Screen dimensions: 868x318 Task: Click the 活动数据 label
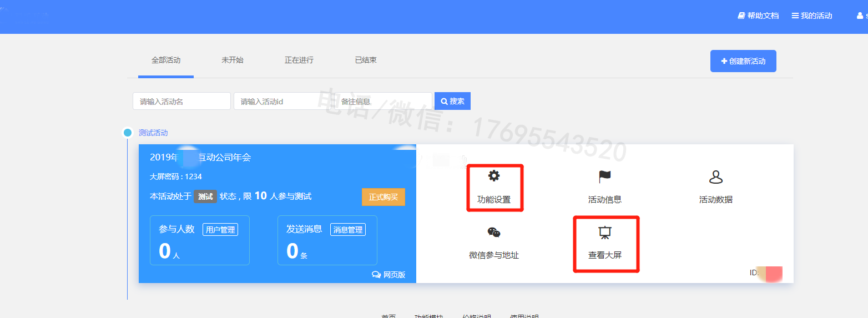tap(716, 200)
